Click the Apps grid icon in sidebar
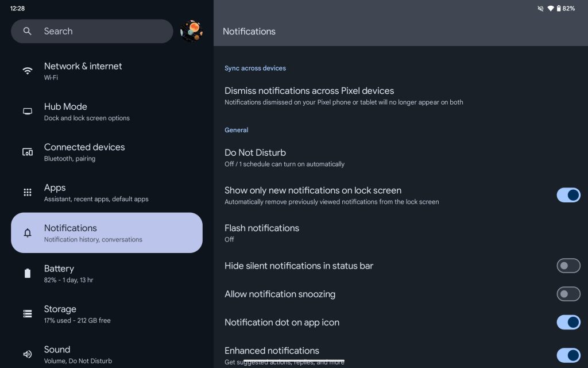This screenshot has height=368, width=588. 27,193
